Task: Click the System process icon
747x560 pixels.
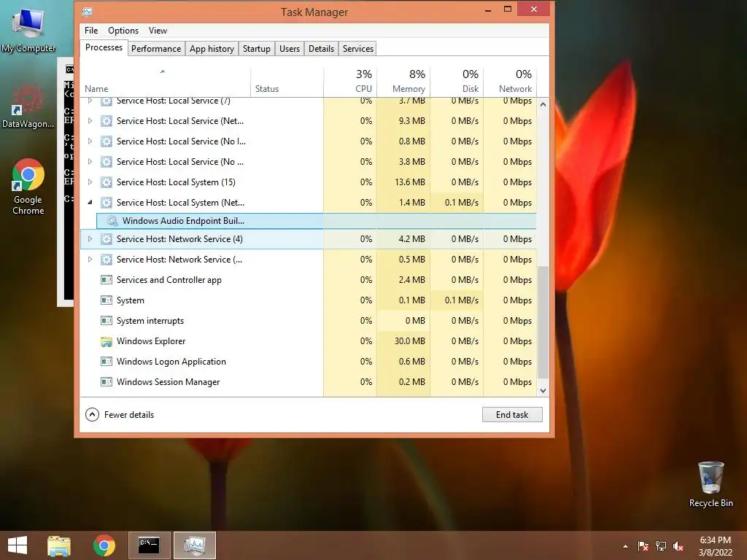Action: pyautogui.click(x=107, y=300)
